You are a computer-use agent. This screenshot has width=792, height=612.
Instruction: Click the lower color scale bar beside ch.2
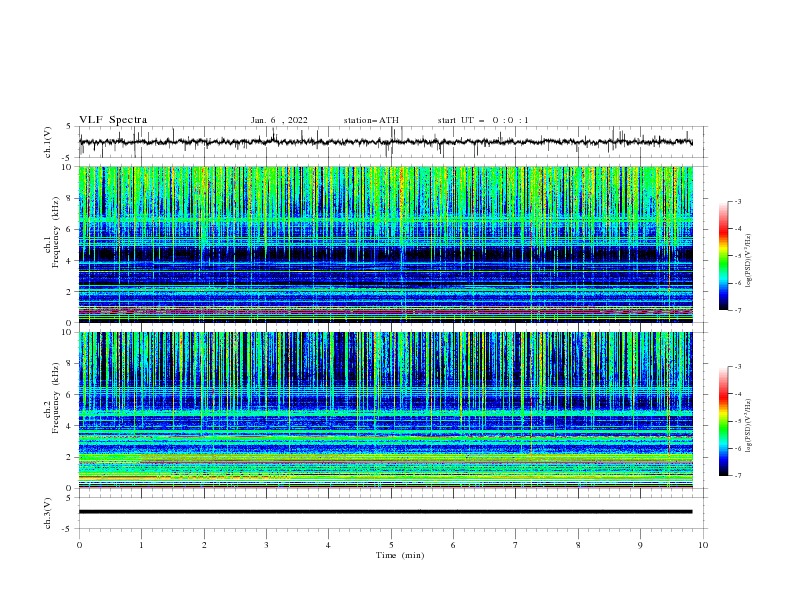click(723, 421)
